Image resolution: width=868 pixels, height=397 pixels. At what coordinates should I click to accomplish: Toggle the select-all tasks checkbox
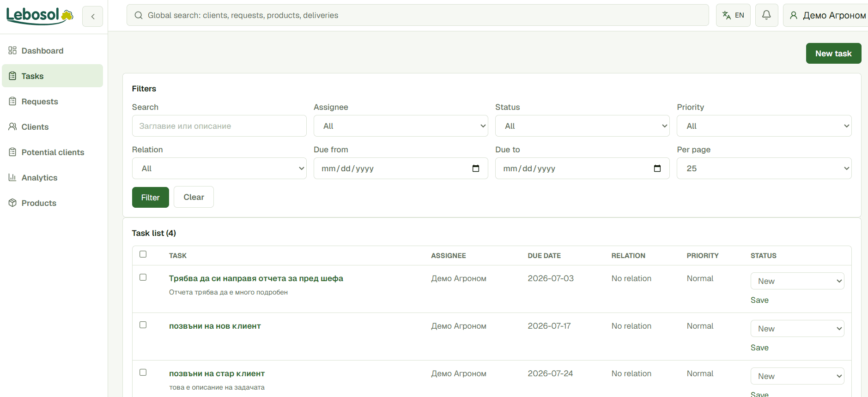click(143, 254)
